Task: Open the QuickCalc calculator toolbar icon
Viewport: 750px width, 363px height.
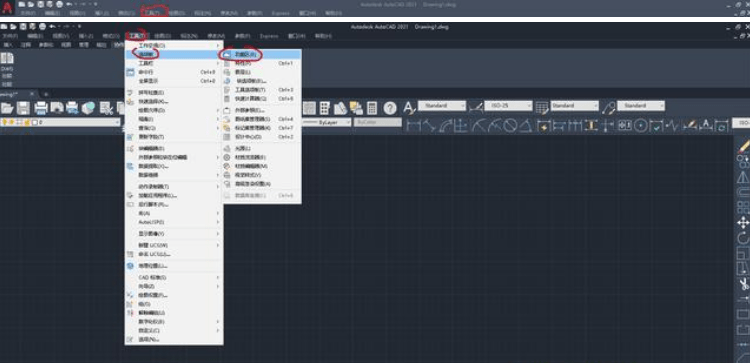Action: 372,109
